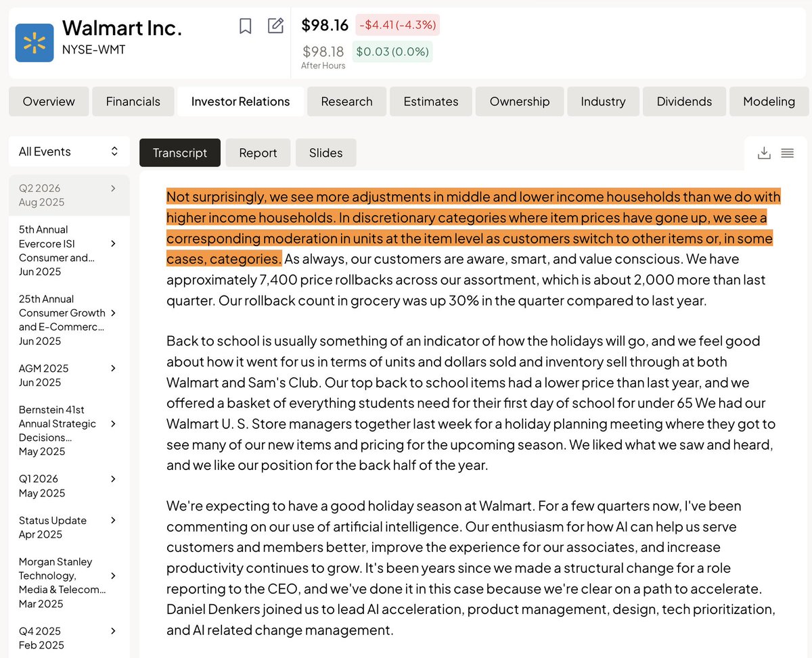Expand chevron for AGM 2025
Screen dimensions: 812x658
(x=113, y=368)
